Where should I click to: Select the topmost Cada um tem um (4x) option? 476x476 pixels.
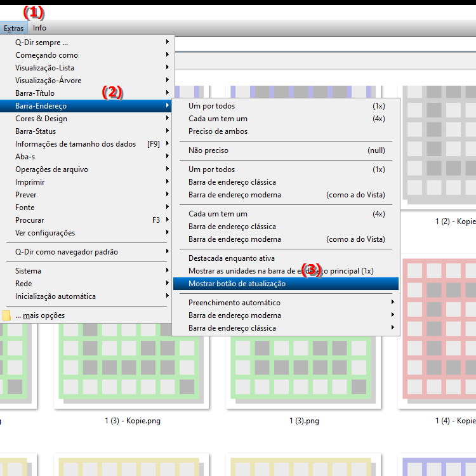pyautogui.click(x=286, y=119)
